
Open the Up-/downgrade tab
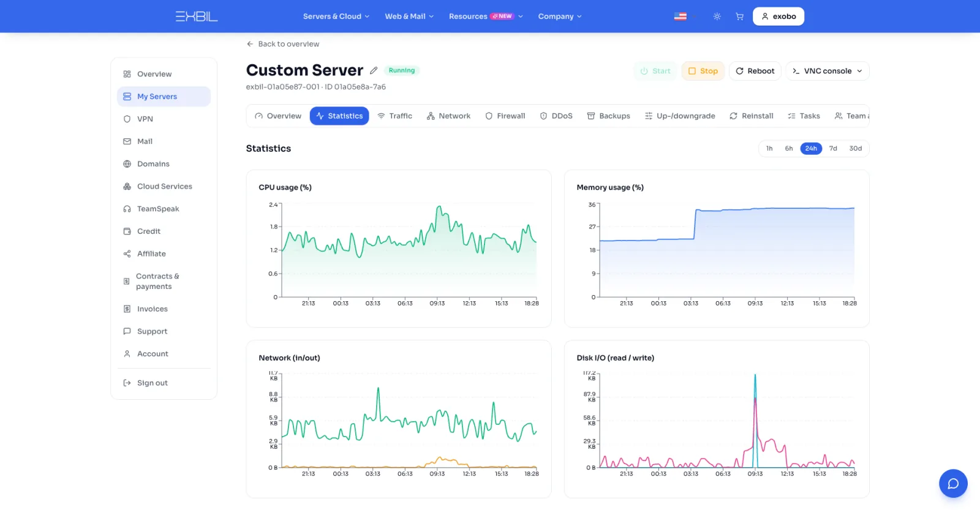point(680,116)
